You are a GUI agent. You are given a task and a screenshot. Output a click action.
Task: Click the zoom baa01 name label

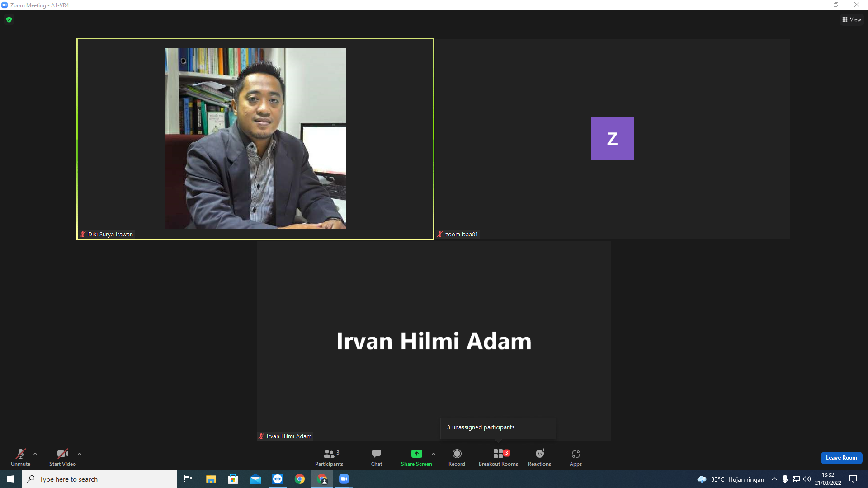(x=461, y=234)
